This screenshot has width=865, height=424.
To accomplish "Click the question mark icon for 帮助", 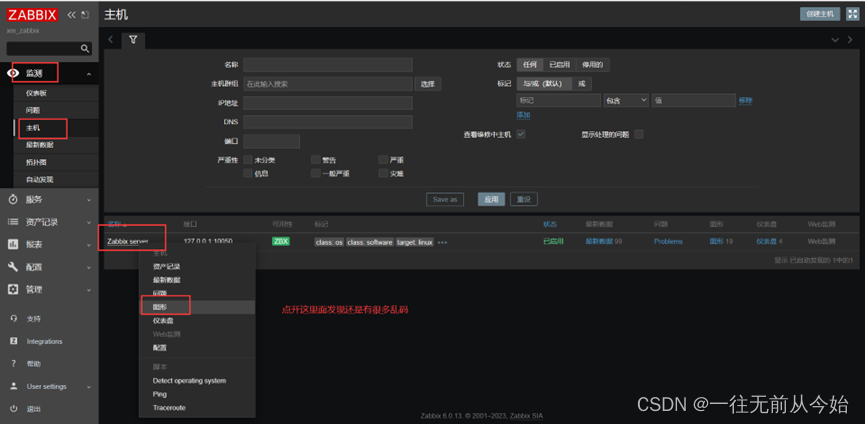I will [x=13, y=364].
